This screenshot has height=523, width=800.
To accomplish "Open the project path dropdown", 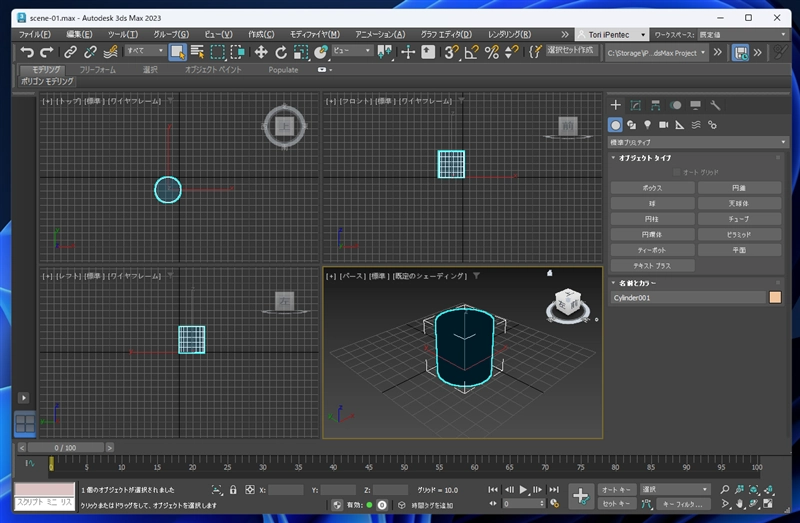I will coord(656,53).
